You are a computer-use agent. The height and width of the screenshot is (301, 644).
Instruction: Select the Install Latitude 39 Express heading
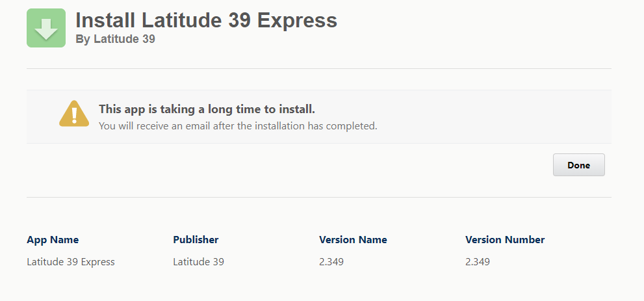pyautogui.click(x=206, y=20)
